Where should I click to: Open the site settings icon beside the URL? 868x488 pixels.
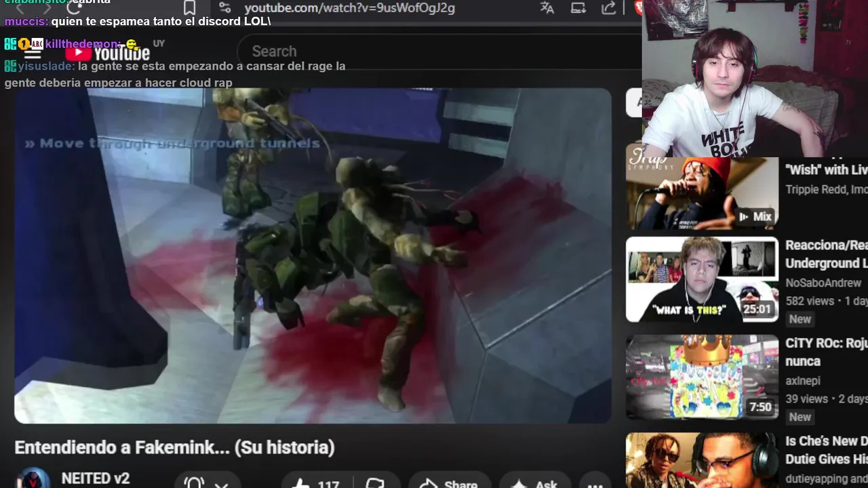click(x=224, y=8)
